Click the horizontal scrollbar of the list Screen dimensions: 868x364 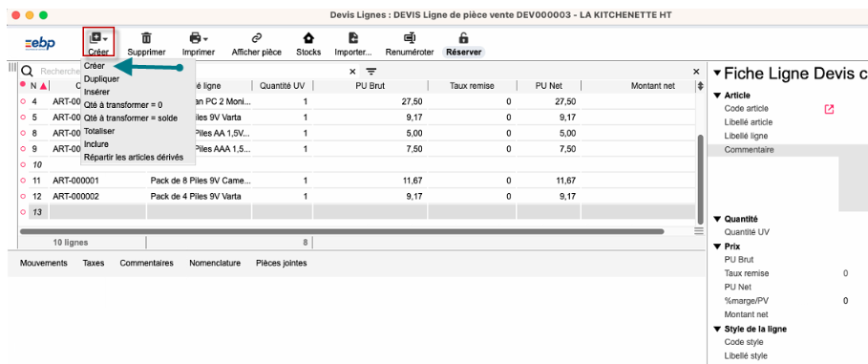coord(342,231)
